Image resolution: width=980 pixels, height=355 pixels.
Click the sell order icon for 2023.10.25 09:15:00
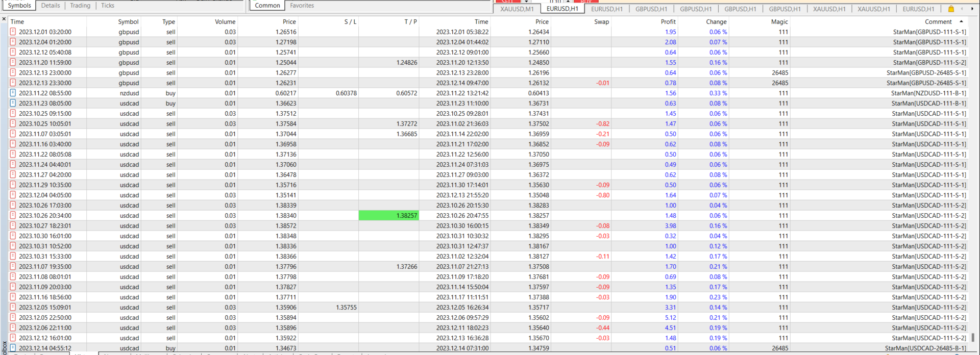point(13,113)
